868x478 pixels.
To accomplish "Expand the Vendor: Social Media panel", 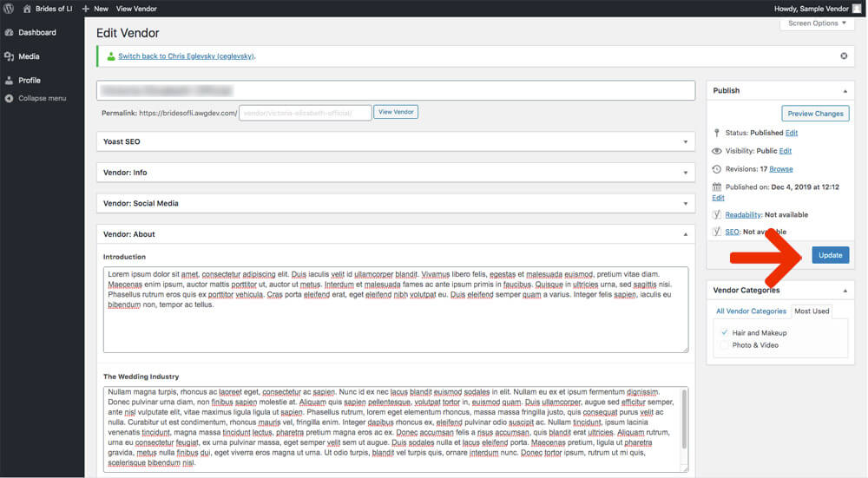I will pyautogui.click(x=395, y=203).
